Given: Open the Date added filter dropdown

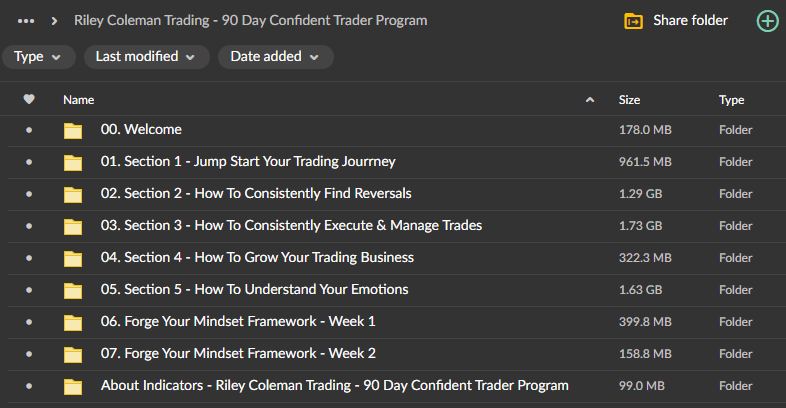Looking at the screenshot, I should click(275, 57).
